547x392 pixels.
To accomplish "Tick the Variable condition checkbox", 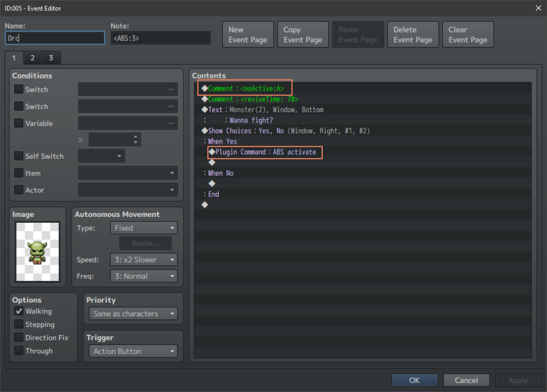I will point(19,123).
